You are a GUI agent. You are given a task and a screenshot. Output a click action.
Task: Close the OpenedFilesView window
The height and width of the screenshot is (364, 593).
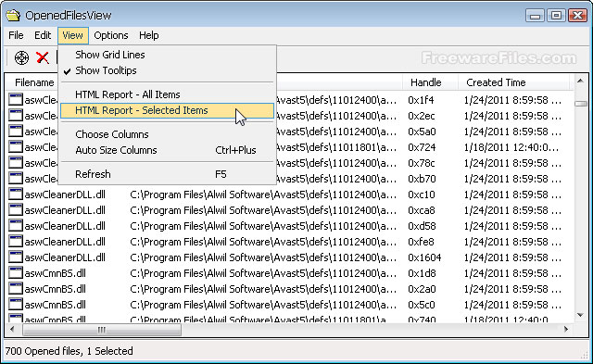577,16
